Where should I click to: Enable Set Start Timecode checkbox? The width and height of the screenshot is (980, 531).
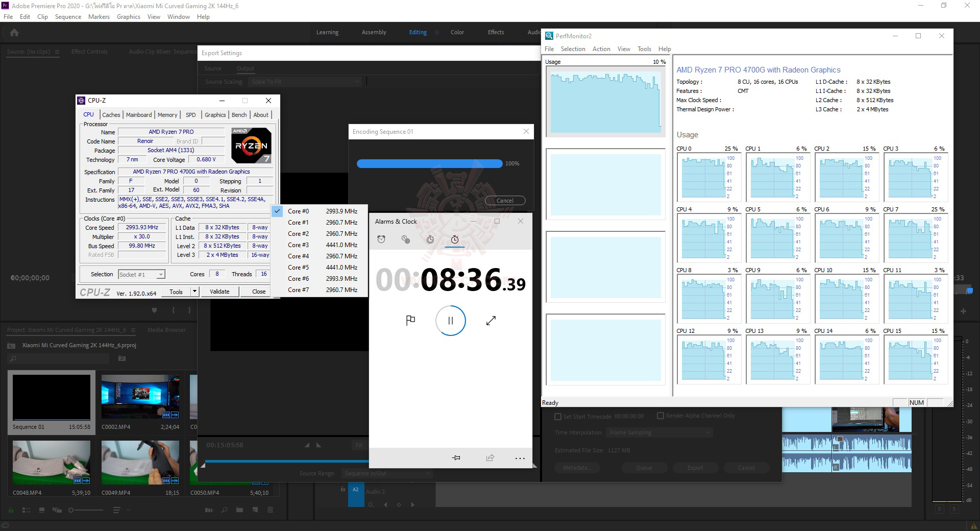tap(558, 416)
